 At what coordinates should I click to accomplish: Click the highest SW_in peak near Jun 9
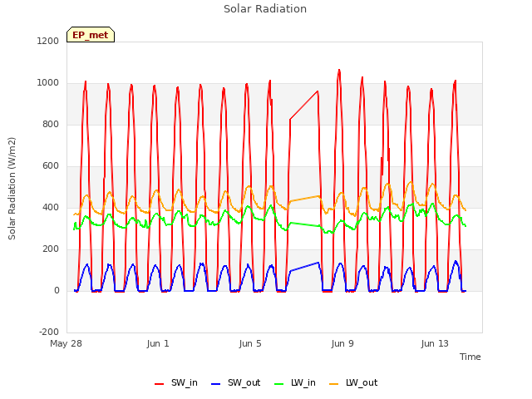coord(339,70)
